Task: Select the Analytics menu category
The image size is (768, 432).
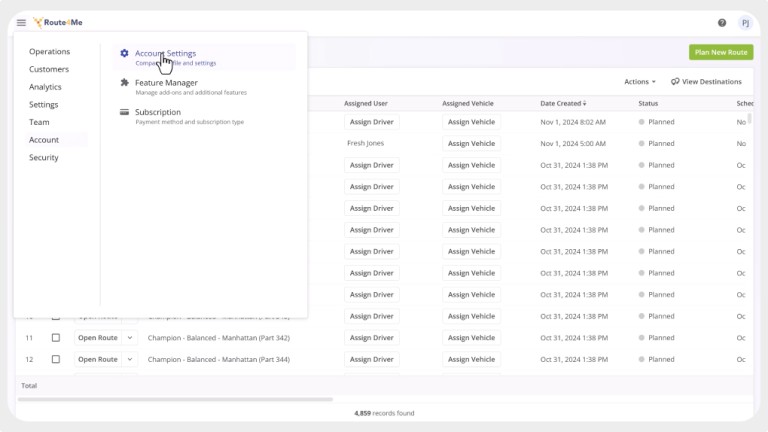Action: [x=45, y=87]
